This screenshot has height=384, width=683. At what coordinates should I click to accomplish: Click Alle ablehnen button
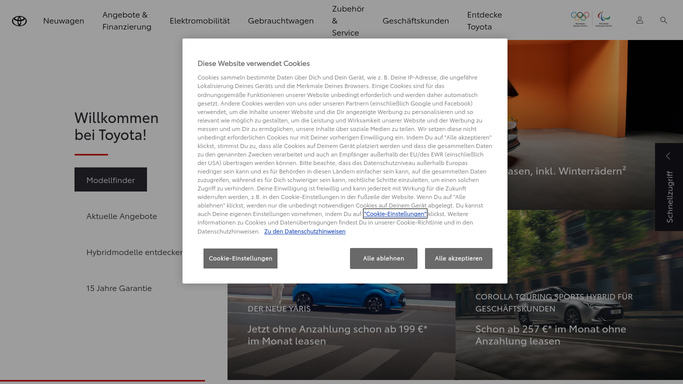click(383, 258)
